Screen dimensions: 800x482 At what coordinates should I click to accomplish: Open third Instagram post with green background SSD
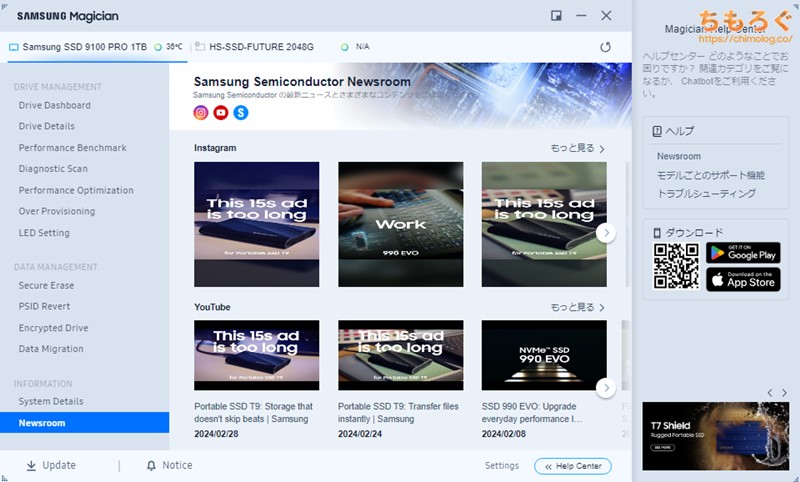(x=544, y=224)
